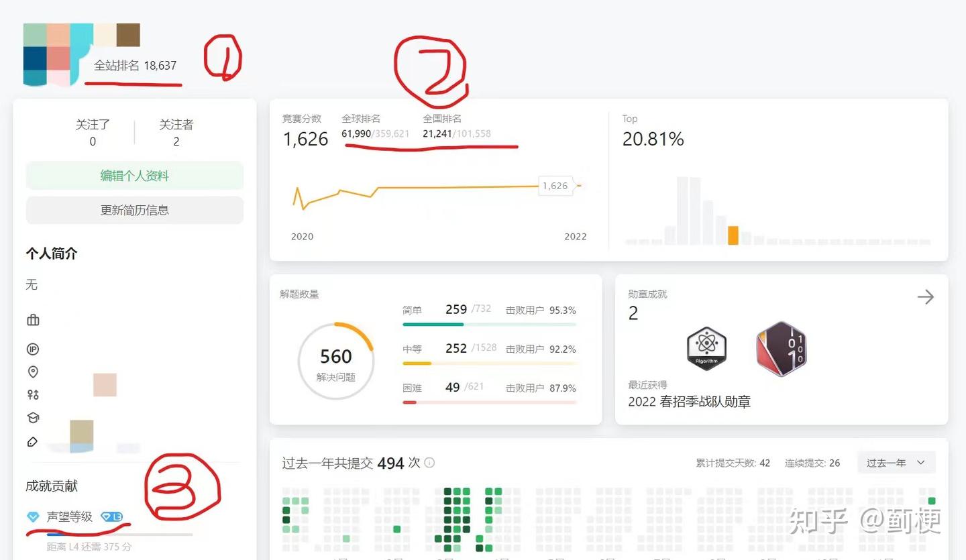Screen dimensions: 966x560
Task: Click the 声望等级 diamond icon
Action: click(x=32, y=516)
